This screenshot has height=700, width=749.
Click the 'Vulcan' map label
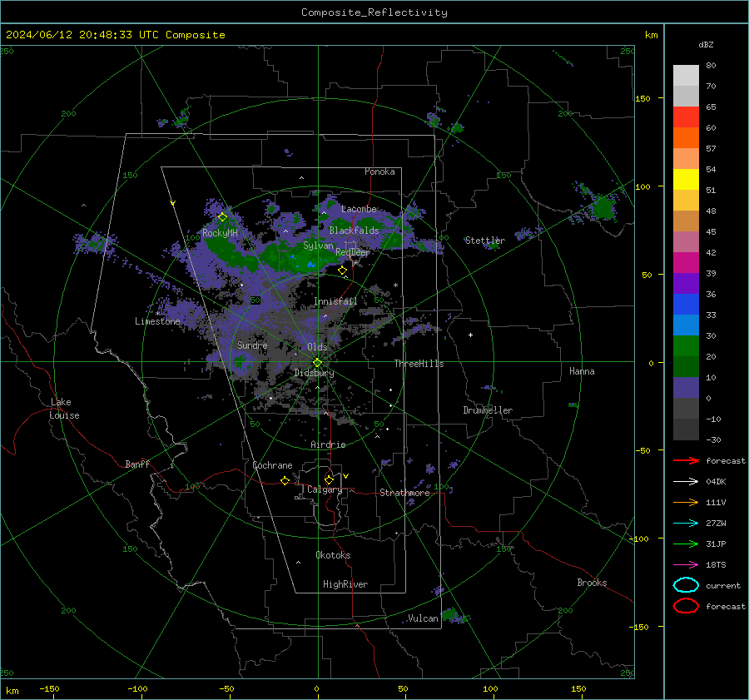[x=423, y=618]
